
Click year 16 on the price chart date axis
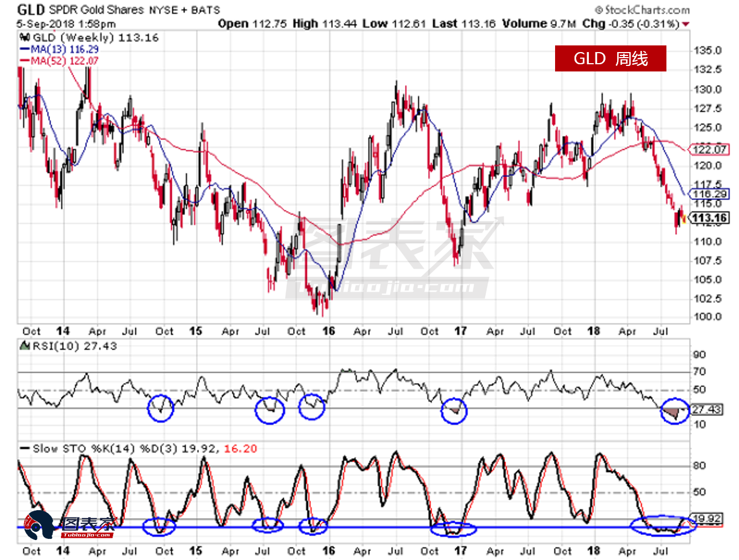(329, 331)
